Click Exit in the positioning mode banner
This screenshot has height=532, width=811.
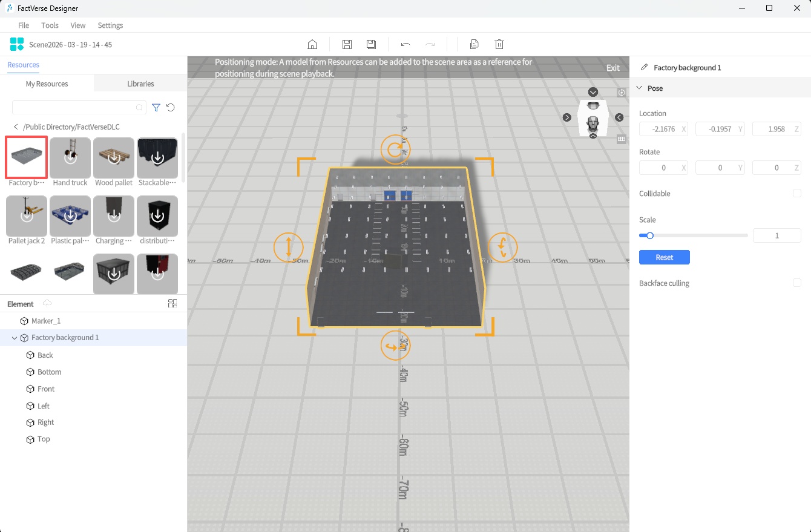tap(612, 67)
